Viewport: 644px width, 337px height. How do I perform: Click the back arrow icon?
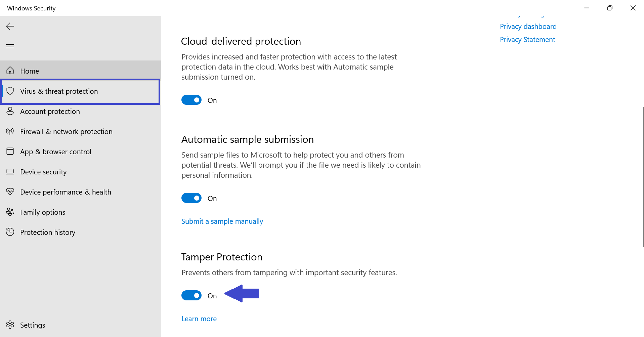point(10,26)
